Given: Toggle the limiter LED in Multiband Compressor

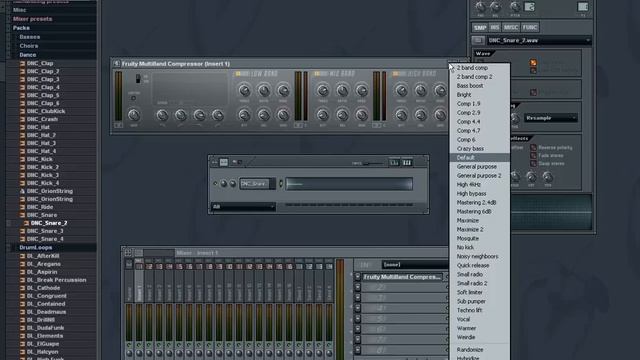Looking at the screenshot, I should click(133, 98).
